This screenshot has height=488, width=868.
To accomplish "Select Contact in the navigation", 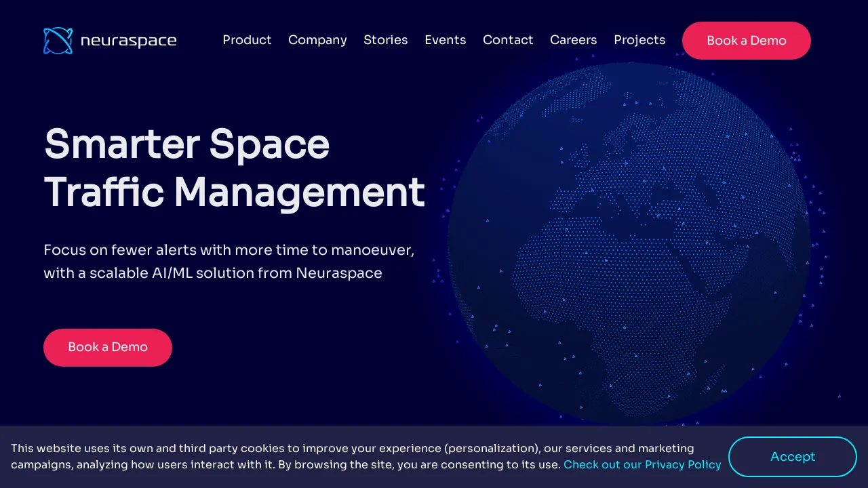I will tap(508, 40).
